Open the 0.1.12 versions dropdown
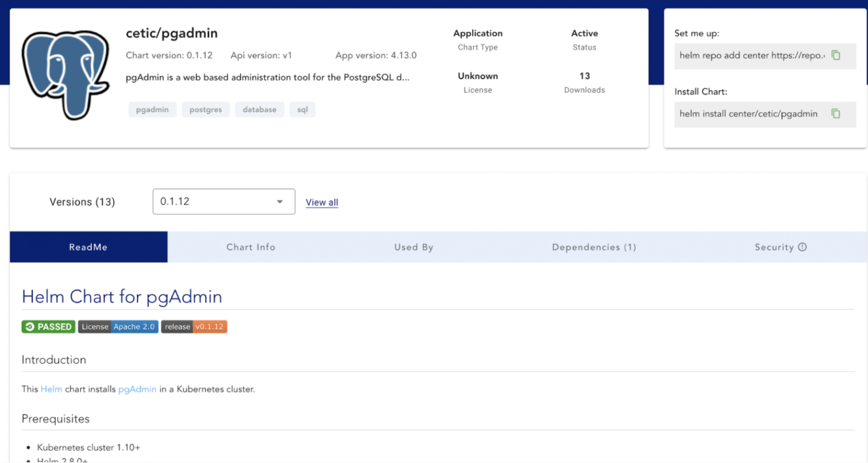Viewport: 868px width, 463px height. click(224, 201)
